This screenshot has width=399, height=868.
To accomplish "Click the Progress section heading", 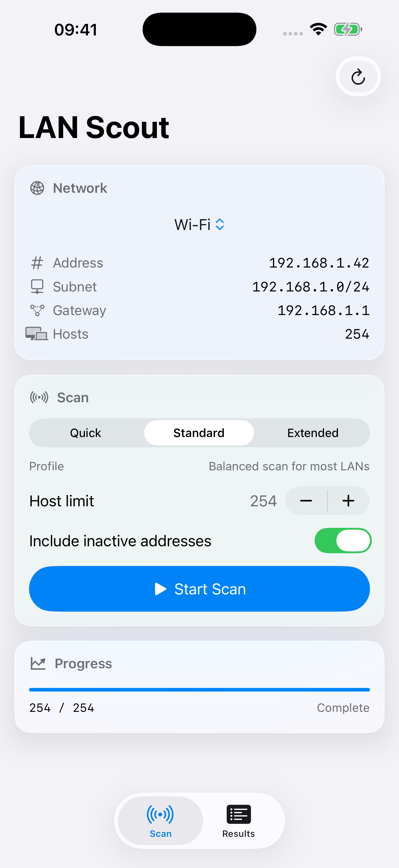I will [83, 663].
